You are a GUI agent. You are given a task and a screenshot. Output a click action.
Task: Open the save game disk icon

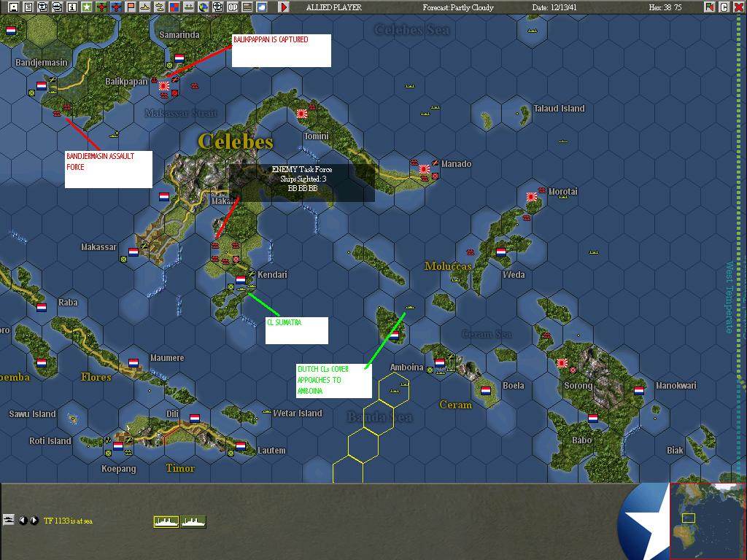click(x=14, y=7)
